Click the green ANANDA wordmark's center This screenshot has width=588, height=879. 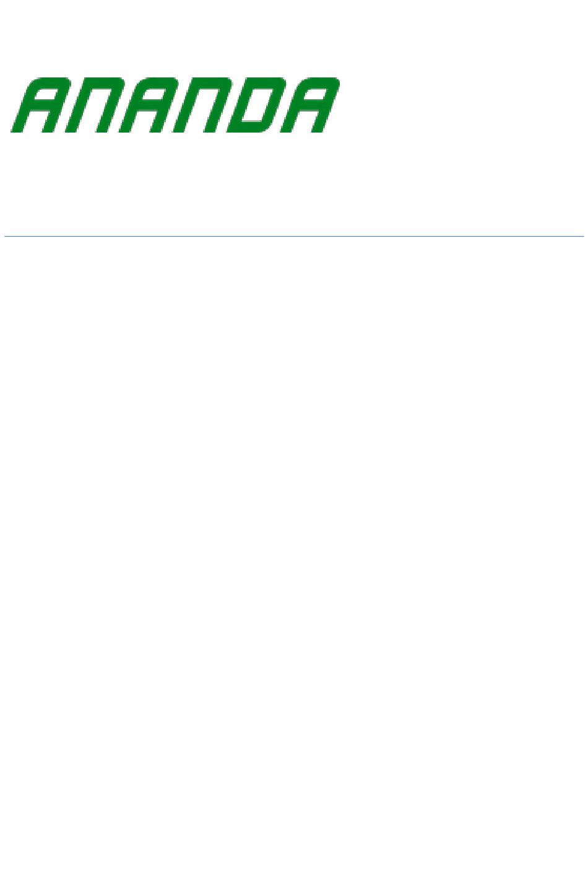pyautogui.click(x=175, y=105)
